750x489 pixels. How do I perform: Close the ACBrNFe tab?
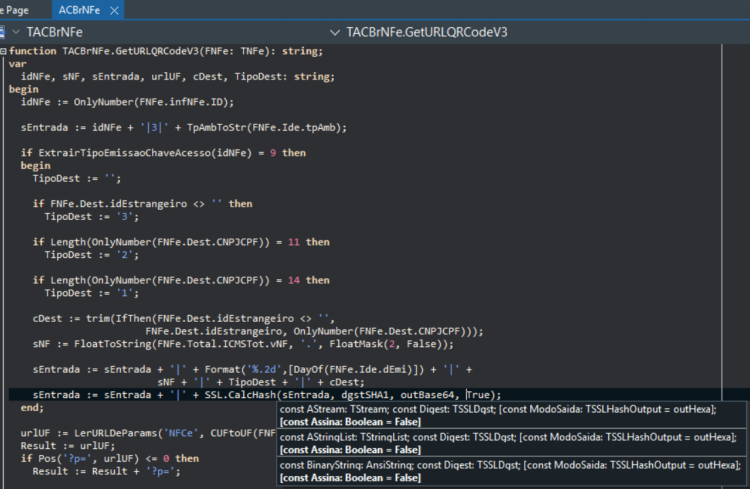pos(114,11)
